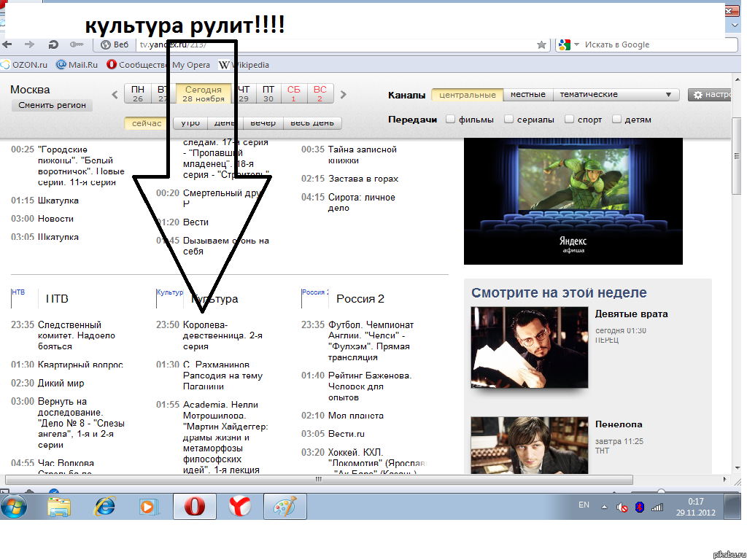The height and width of the screenshot is (560, 747).
Task: Click the browser Forward arrow
Action: coord(29,44)
